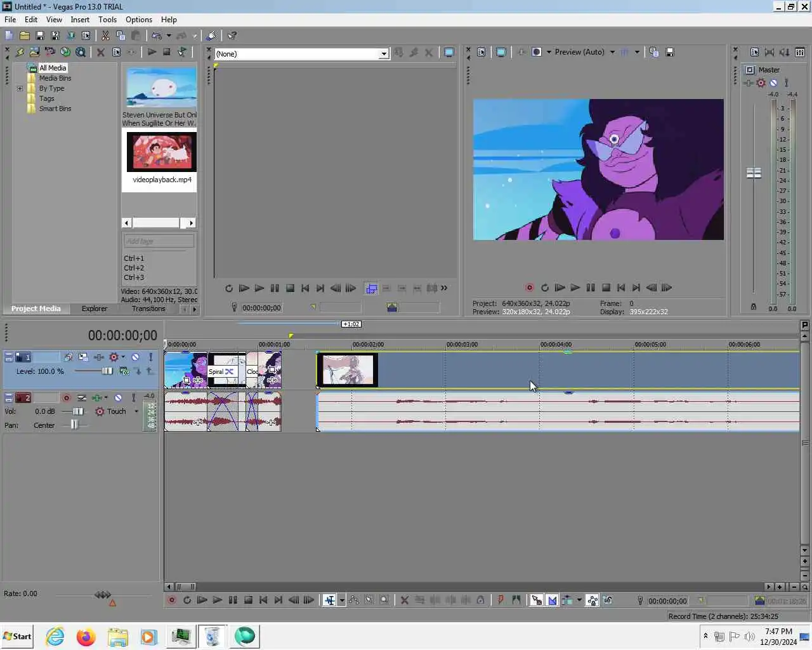Click the Delete X icon in timeline toolbar

(x=404, y=600)
